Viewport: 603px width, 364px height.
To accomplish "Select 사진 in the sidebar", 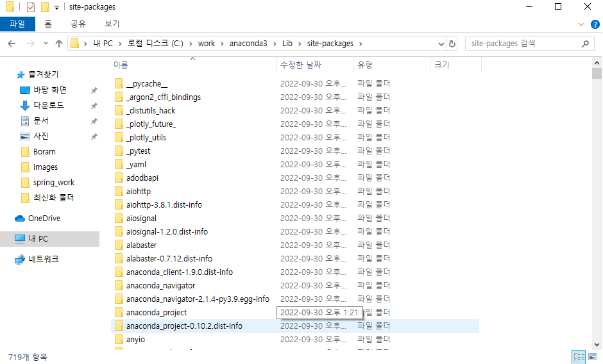I will tap(41, 136).
